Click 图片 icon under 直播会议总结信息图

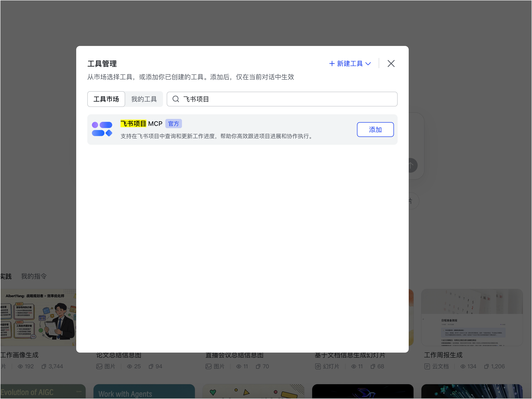point(208,366)
